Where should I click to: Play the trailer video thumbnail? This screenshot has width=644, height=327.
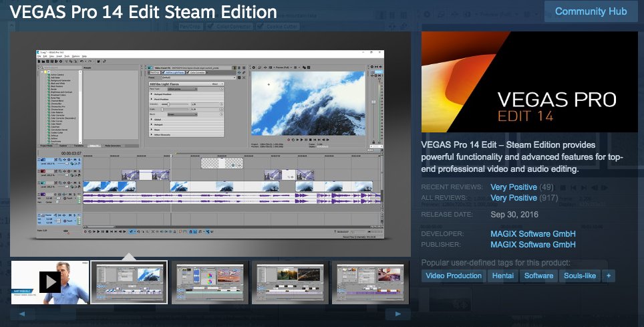[50, 282]
